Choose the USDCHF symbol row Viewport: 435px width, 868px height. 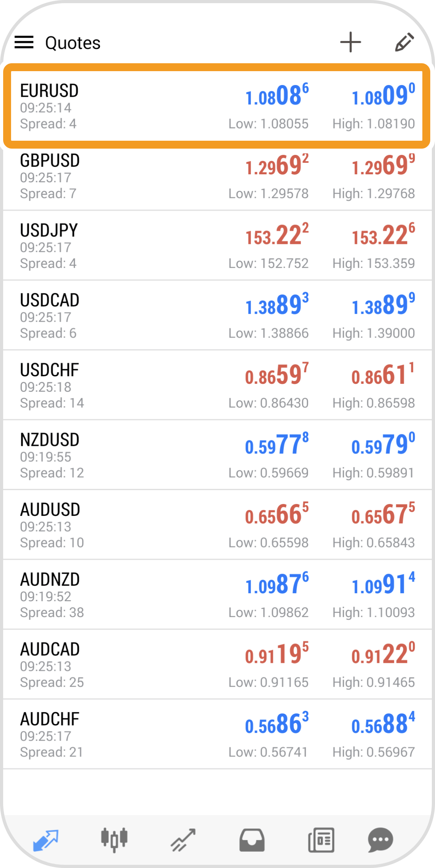(217, 386)
